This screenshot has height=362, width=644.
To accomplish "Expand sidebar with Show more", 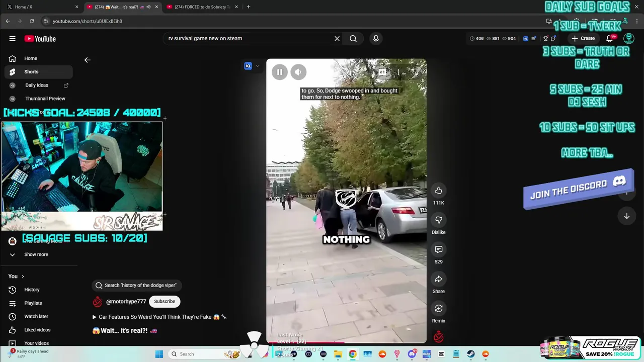I will (36, 254).
